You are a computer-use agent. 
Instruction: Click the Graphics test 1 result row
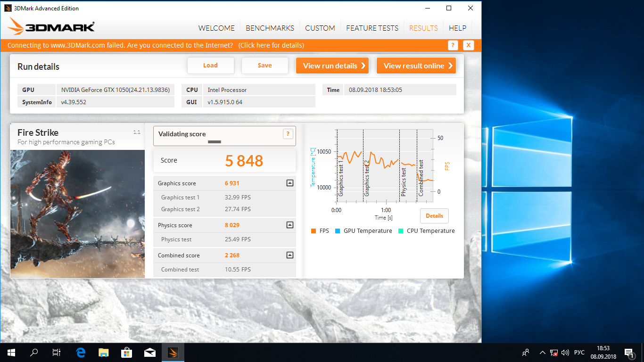point(224,197)
